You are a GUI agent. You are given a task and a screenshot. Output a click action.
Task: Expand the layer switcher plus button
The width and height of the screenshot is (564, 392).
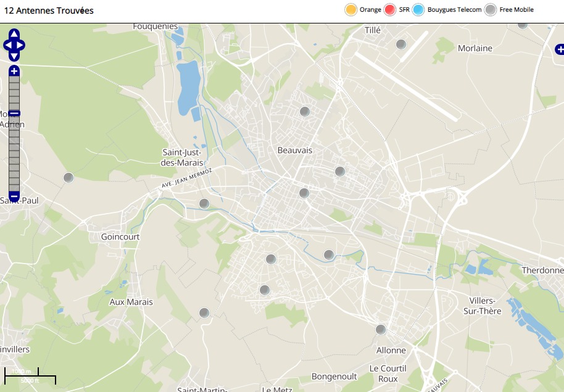coord(559,49)
